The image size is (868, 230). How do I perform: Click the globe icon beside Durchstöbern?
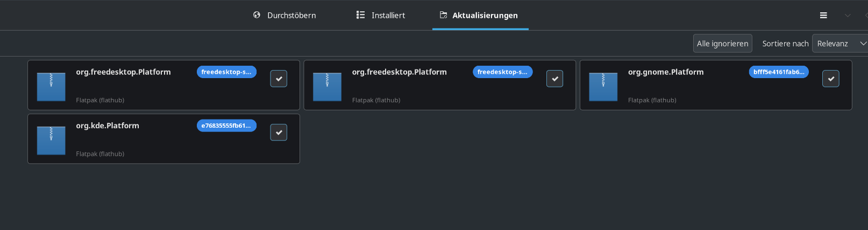tap(257, 15)
